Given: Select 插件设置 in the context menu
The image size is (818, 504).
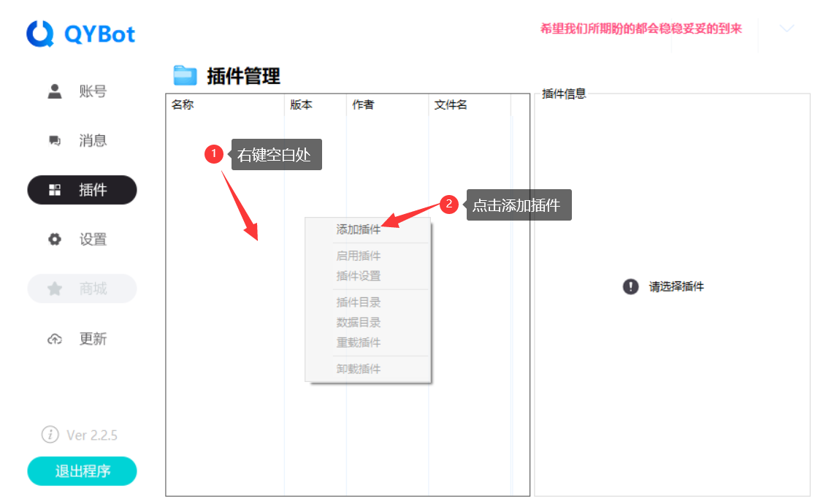Looking at the screenshot, I should [x=359, y=276].
